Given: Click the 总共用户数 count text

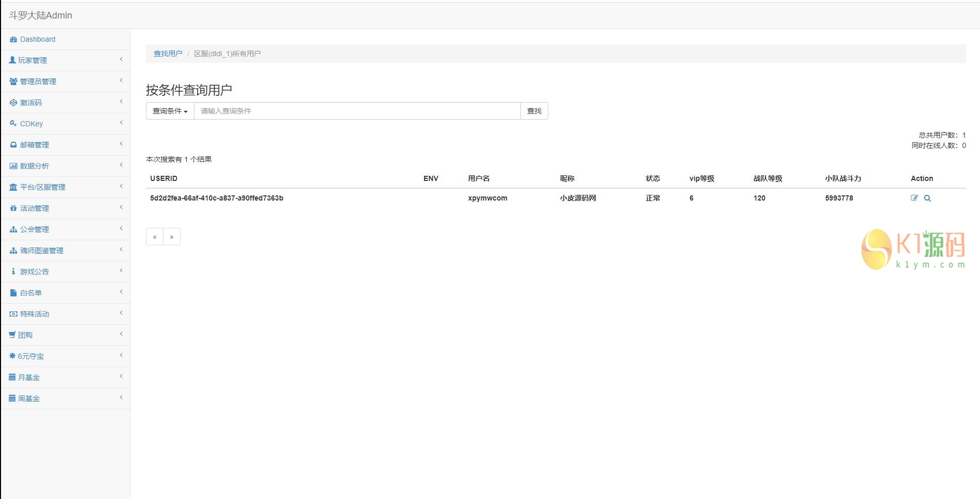Looking at the screenshot, I should (942, 135).
